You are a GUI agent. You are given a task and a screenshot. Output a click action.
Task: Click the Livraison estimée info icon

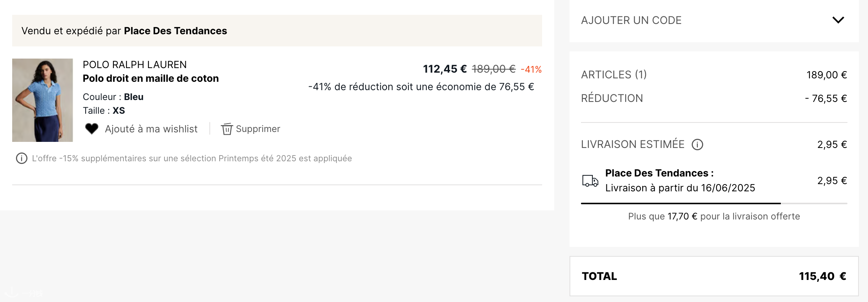pyautogui.click(x=697, y=145)
